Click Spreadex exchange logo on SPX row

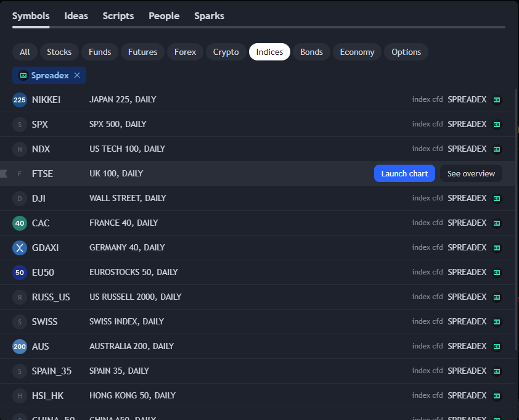click(497, 125)
